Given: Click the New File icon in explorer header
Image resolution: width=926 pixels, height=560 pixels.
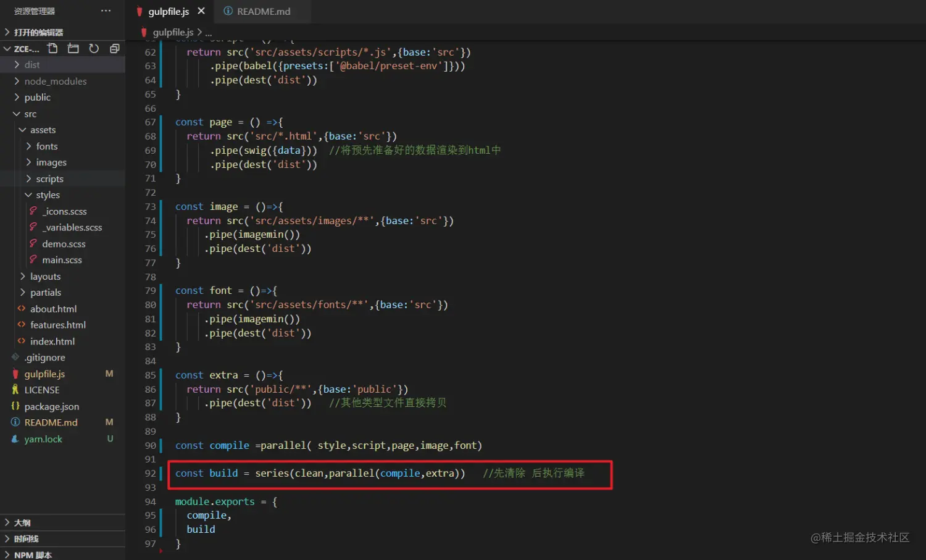Looking at the screenshot, I should pos(52,48).
